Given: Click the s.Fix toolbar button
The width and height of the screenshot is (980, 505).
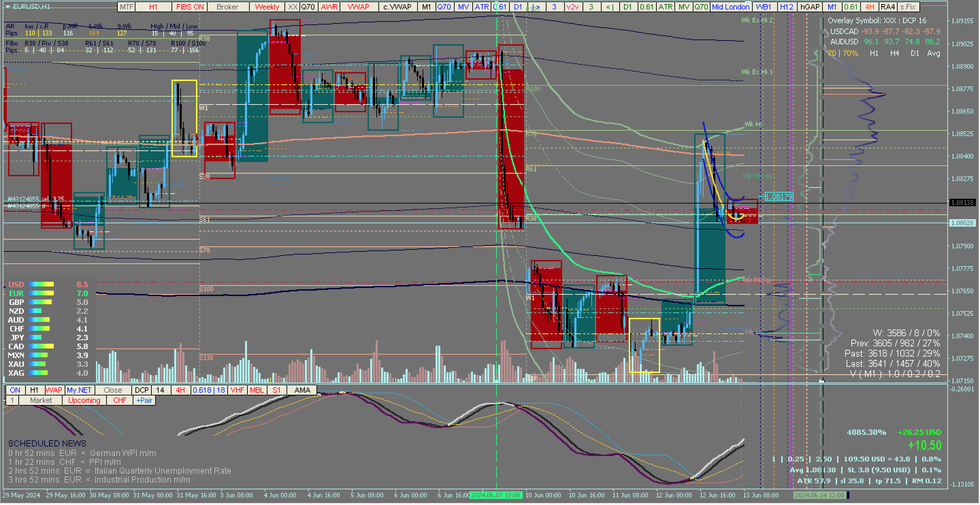Looking at the screenshot, I should (908, 7).
